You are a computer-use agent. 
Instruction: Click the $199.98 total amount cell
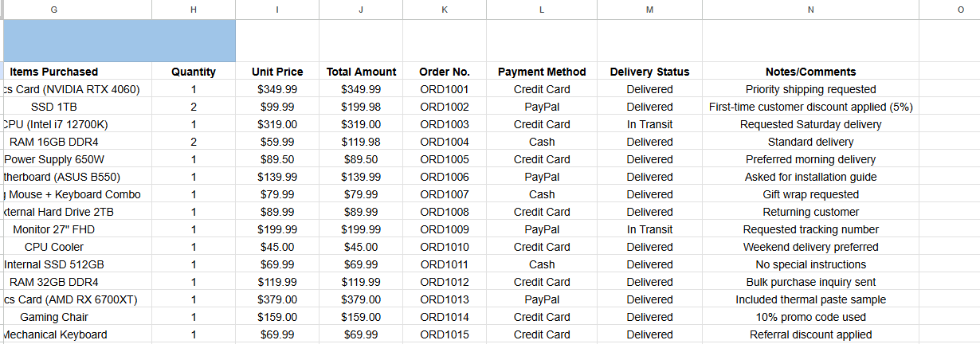(361, 107)
